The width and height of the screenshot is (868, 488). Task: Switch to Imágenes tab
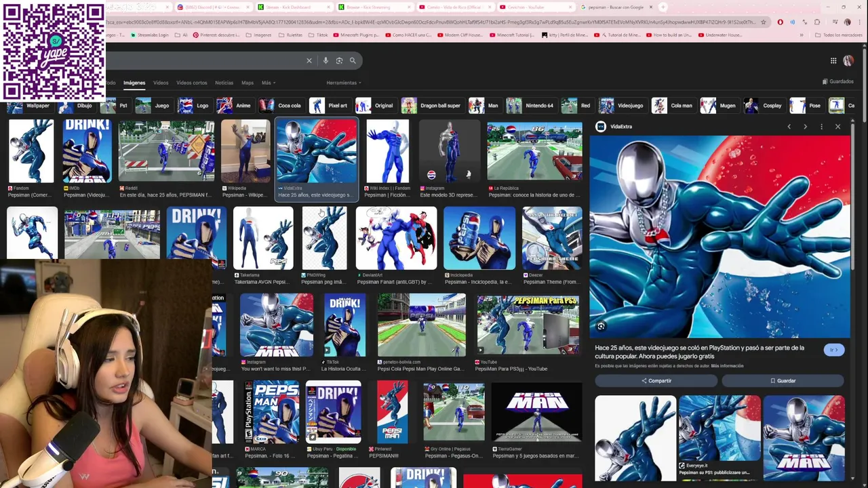[x=134, y=83]
